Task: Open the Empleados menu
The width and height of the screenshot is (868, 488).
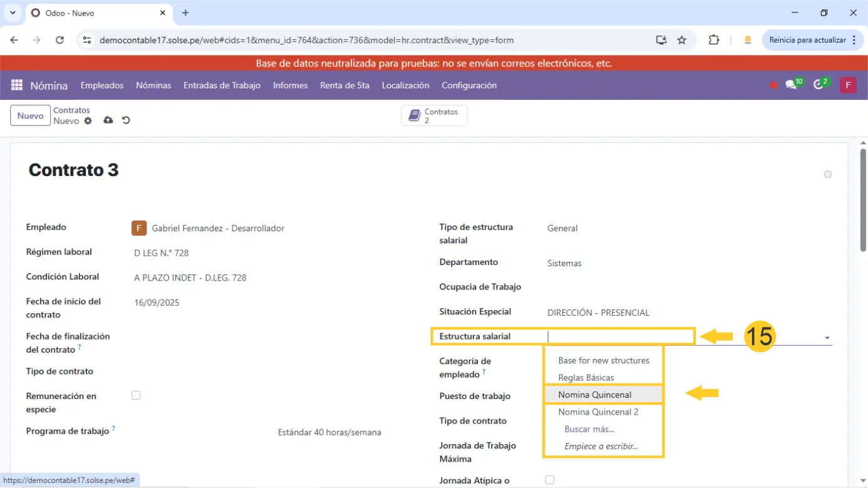Action: 102,85
